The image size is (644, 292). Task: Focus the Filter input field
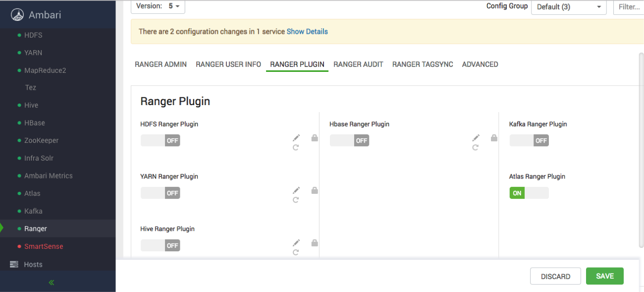pos(629,7)
